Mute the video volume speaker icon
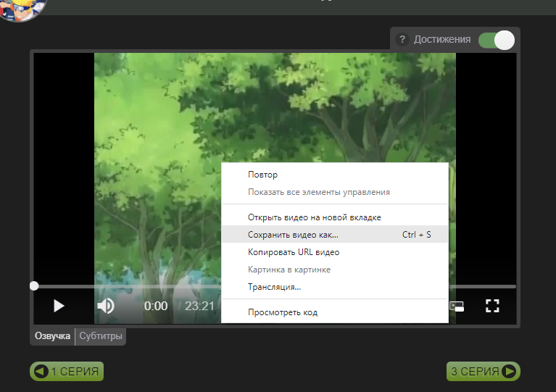This screenshot has width=556, height=392. 106,306
